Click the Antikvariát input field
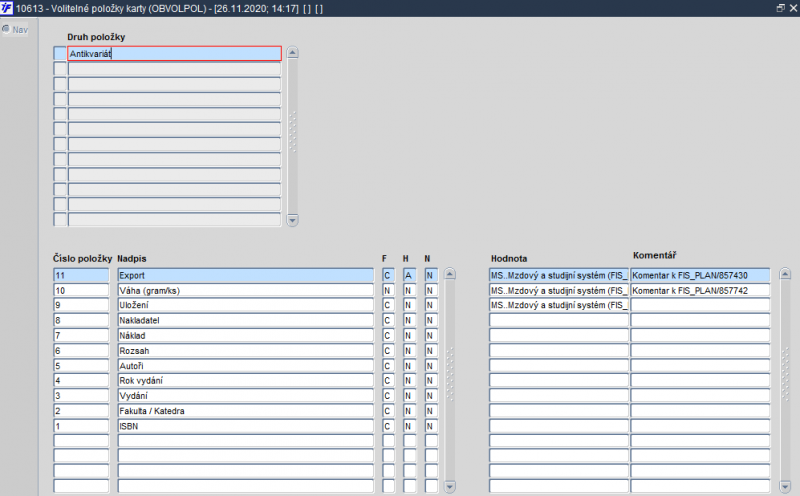This screenshot has width=800, height=496. pos(174,54)
